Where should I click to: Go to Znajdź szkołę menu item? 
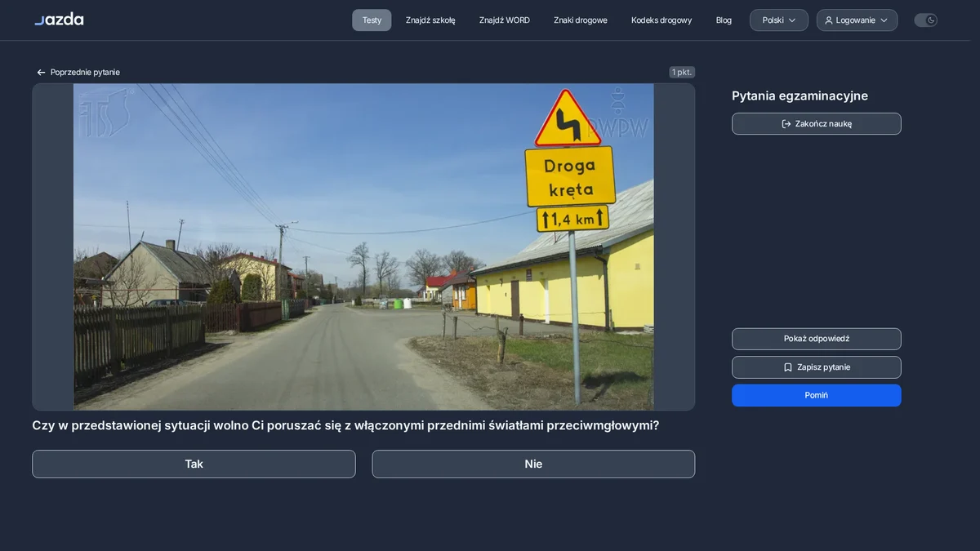pyautogui.click(x=430, y=20)
